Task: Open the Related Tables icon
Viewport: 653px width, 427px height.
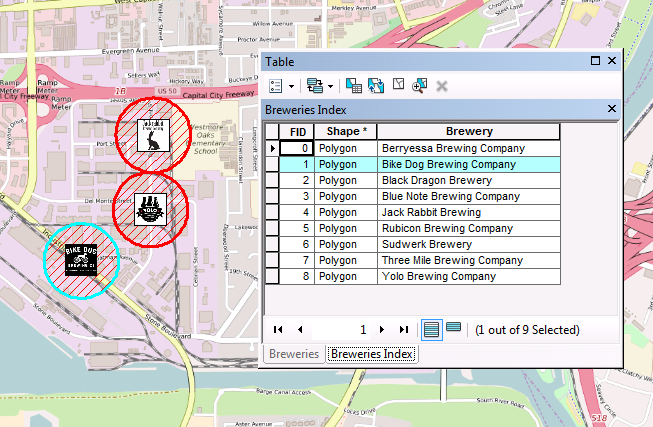Action: 315,86
